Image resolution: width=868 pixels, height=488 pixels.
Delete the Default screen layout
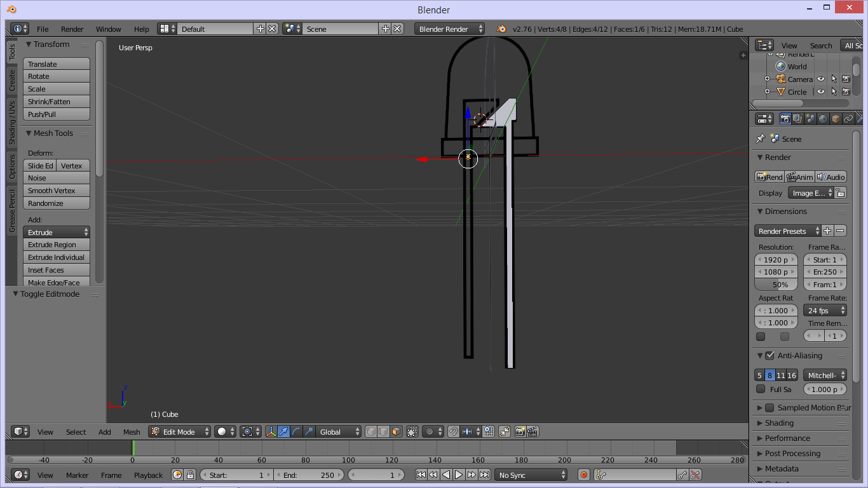[x=272, y=29]
